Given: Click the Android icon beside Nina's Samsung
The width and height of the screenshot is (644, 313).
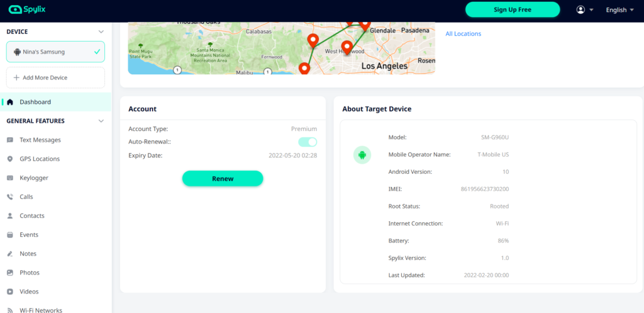Looking at the screenshot, I should click(x=17, y=52).
